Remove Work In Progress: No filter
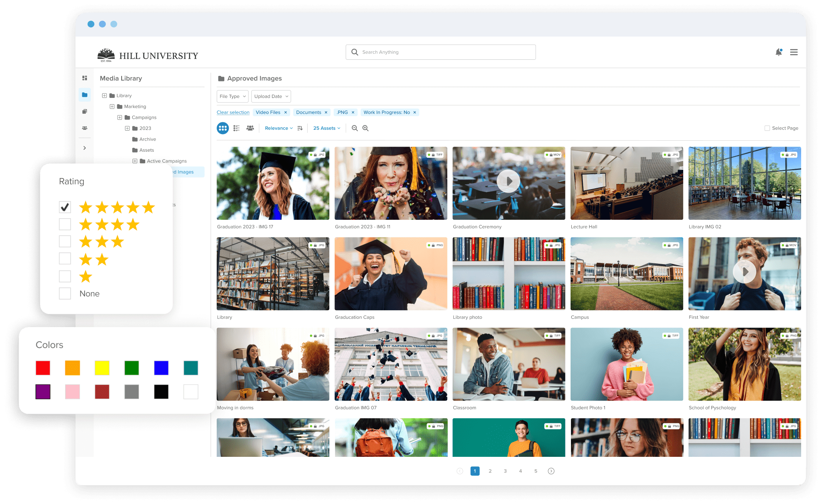The image size is (822, 504). 415,112
